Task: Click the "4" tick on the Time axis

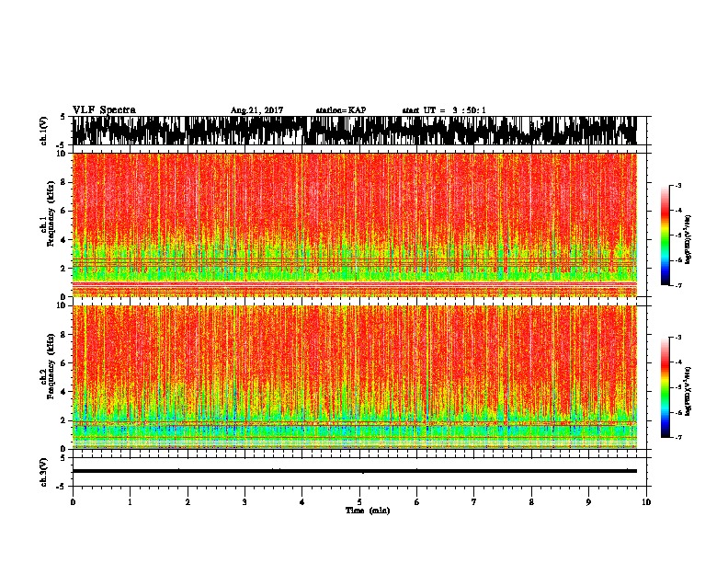Action: tap(302, 502)
